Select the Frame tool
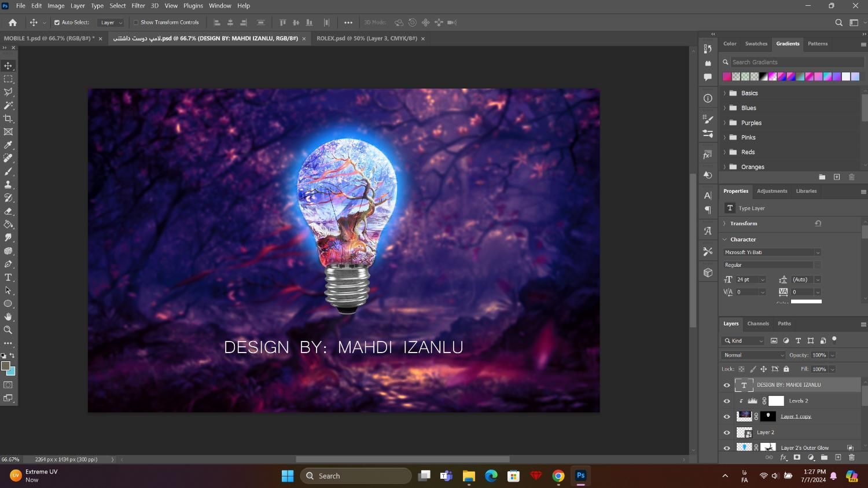The width and height of the screenshot is (868, 488). (8, 132)
